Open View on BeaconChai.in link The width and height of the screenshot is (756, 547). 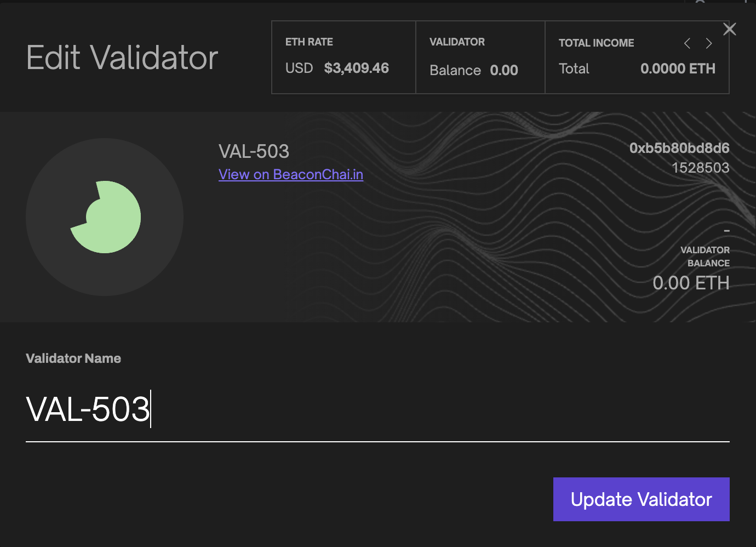point(291,174)
